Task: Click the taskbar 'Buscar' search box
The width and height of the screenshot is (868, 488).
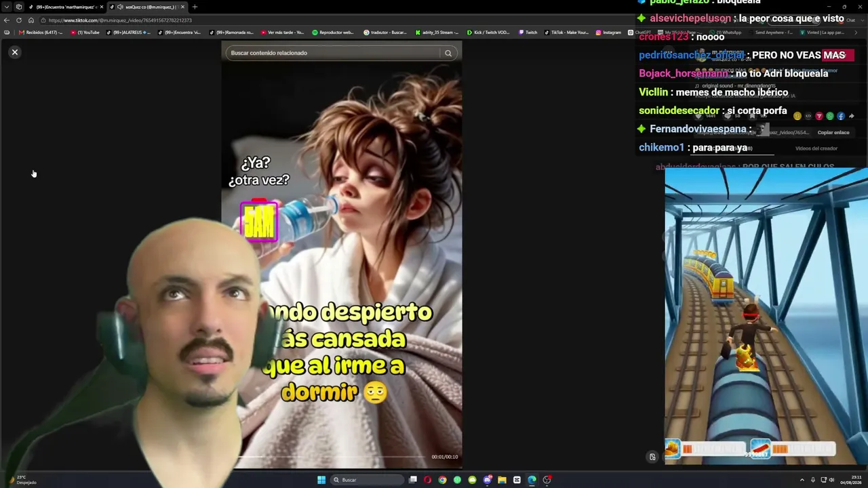Action: (x=366, y=480)
